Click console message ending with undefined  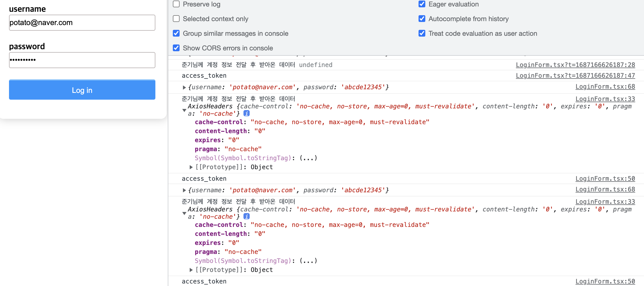[x=257, y=65]
